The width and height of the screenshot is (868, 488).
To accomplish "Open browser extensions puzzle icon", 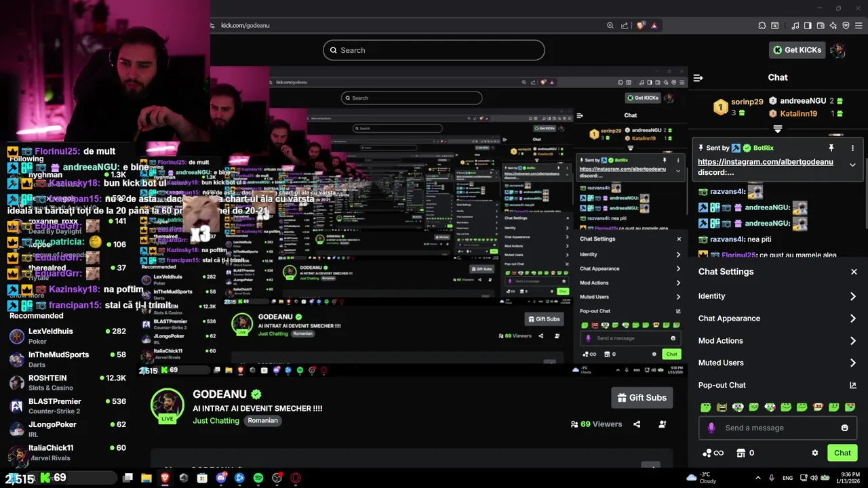I will [x=762, y=26].
